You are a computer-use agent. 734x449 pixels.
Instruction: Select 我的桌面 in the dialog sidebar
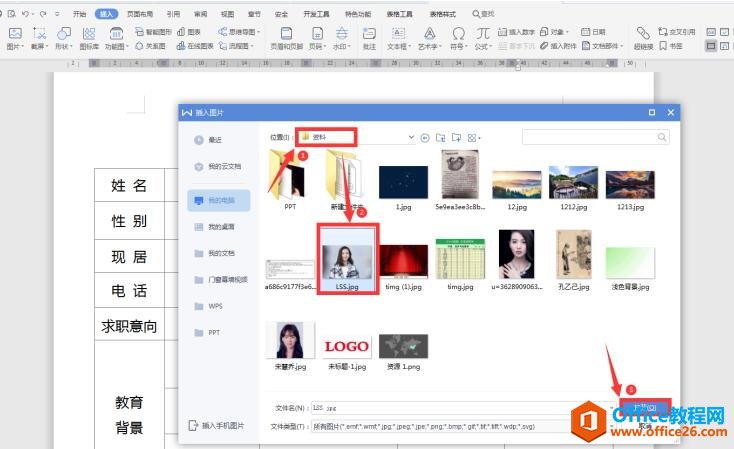pyautogui.click(x=220, y=227)
